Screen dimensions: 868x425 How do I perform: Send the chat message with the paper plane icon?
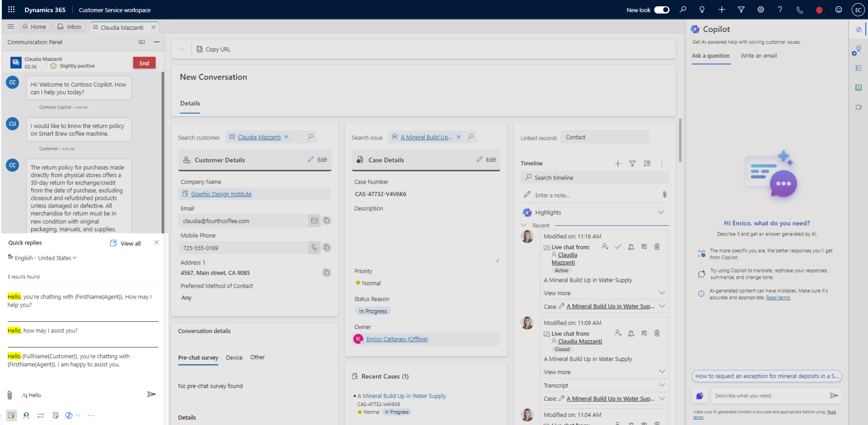click(152, 394)
